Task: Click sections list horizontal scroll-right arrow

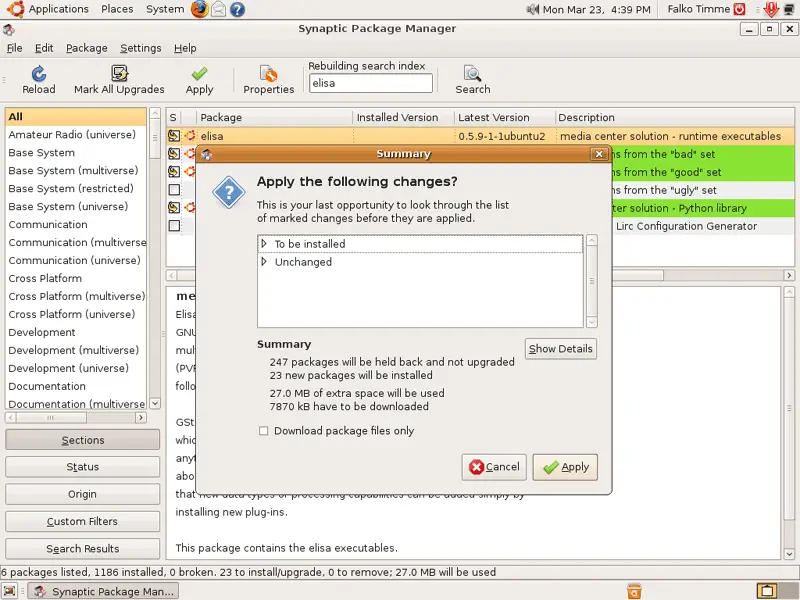Action: pos(141,418)
